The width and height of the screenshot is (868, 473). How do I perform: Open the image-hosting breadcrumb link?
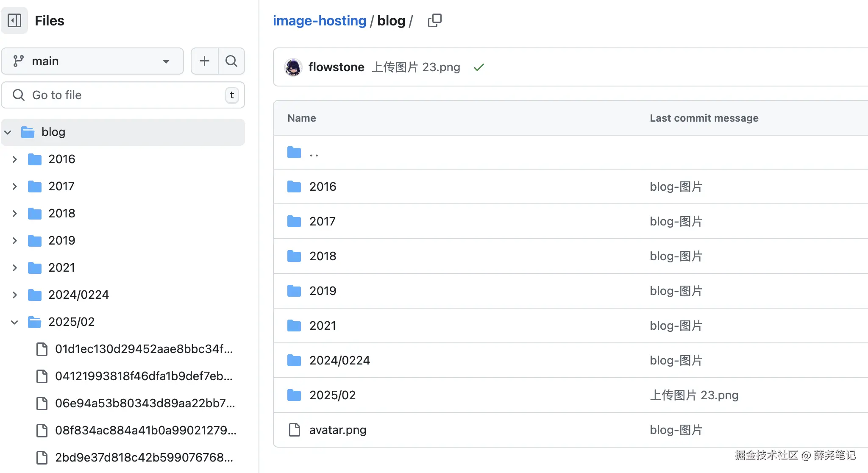tap(319, 20)
